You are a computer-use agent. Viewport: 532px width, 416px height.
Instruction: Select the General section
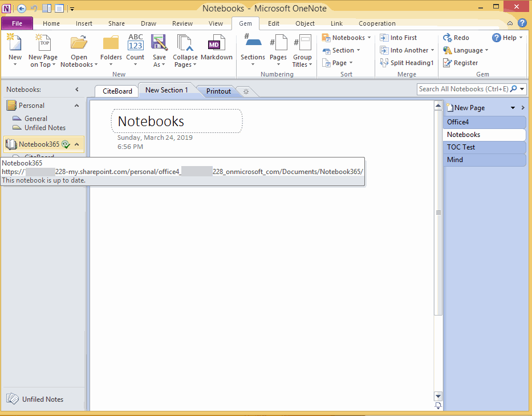point(35,119)
